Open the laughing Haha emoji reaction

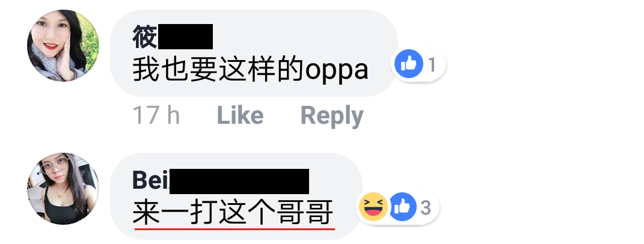pos(373,207)
